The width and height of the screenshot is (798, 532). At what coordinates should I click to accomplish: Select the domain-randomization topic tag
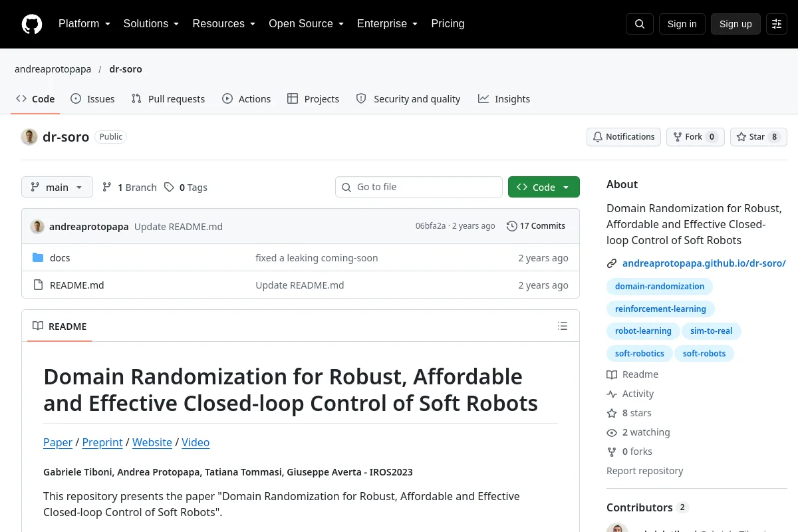(660, 287)
